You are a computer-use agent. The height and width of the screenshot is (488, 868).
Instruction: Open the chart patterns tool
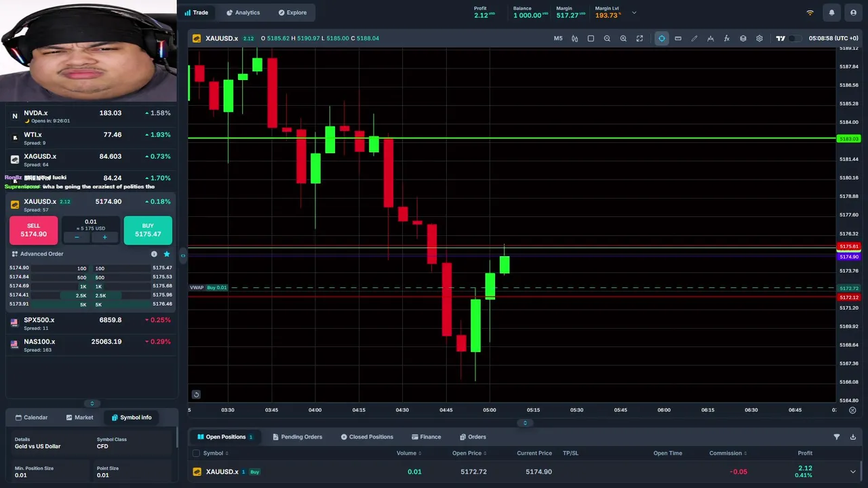(711, 39)
